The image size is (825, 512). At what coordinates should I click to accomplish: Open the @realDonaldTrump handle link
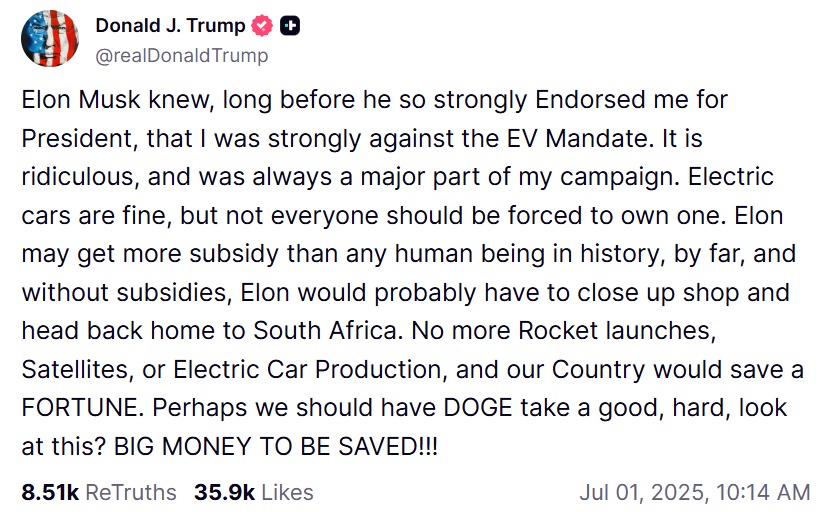click(x=181, y=55)
